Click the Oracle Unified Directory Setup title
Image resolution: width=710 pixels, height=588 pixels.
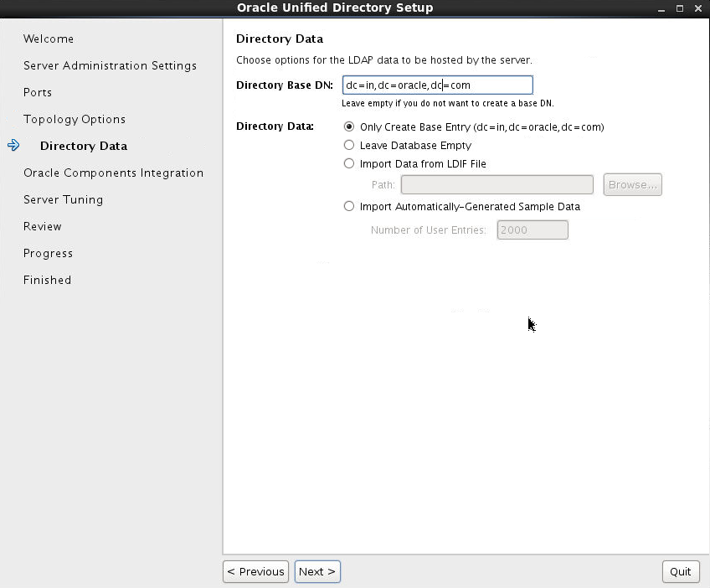click(335, 8)
